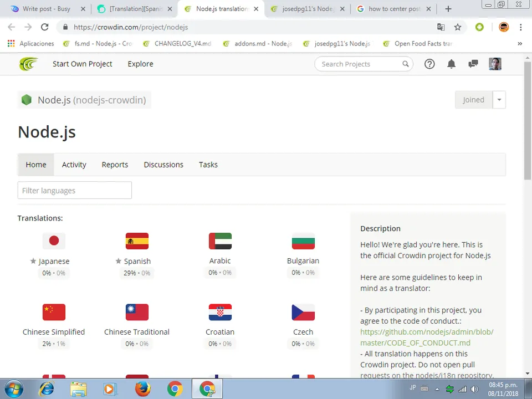This screenshot has width=532, height=399.
Task: Launch Internet Explorer from taskbar
Action: 47,389
